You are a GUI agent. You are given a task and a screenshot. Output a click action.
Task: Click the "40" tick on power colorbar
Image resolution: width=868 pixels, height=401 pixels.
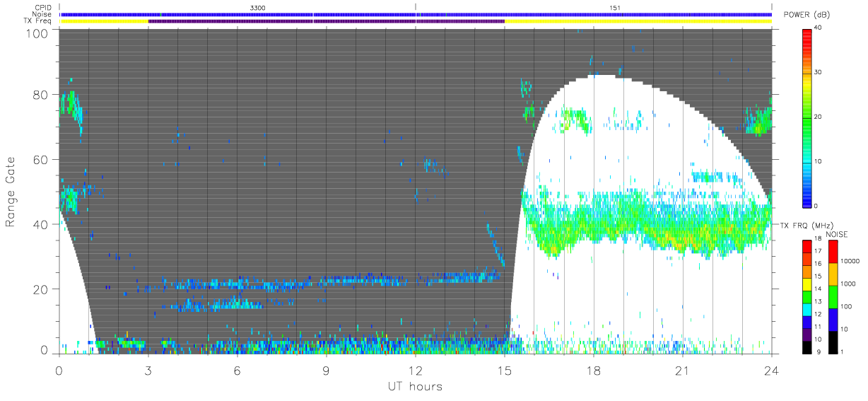pyautogui.click(x=819, y=28)
